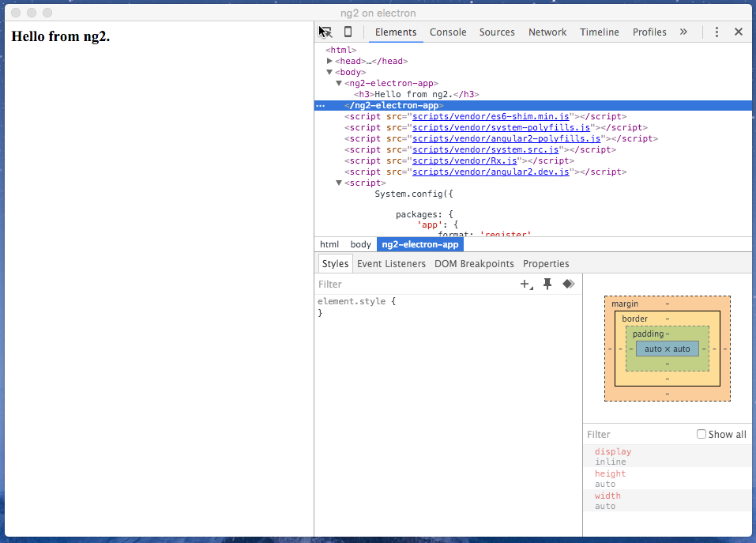Open the Sources tab
The width and height of the screenshot is (756, 543).
tap(497, 32)
